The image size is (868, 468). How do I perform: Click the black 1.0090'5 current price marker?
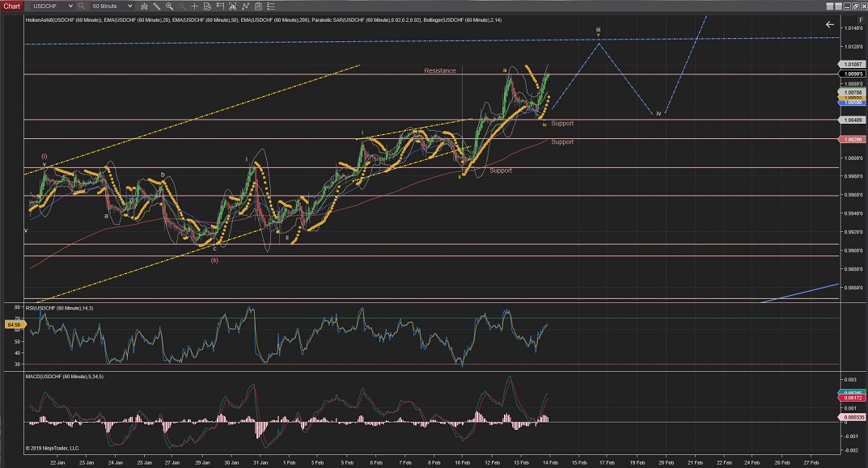(853, 74)
